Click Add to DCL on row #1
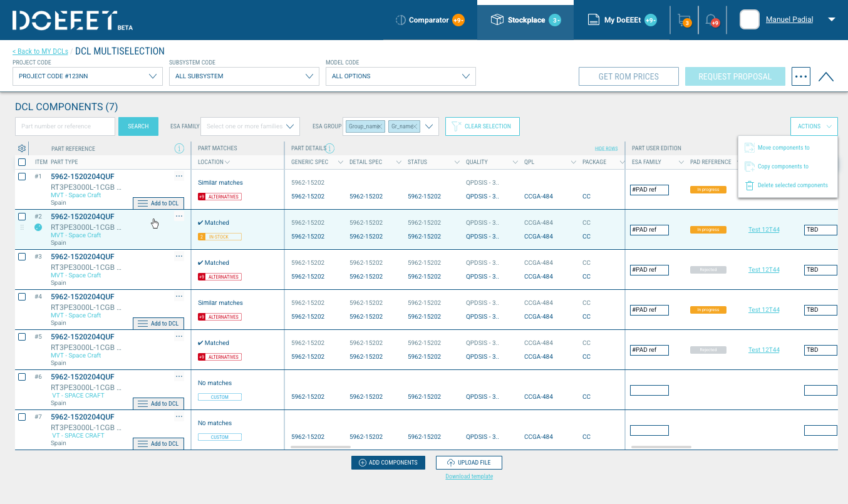This screenshot has width=848, height=504. pyautogui.click(x=158, y=203)
